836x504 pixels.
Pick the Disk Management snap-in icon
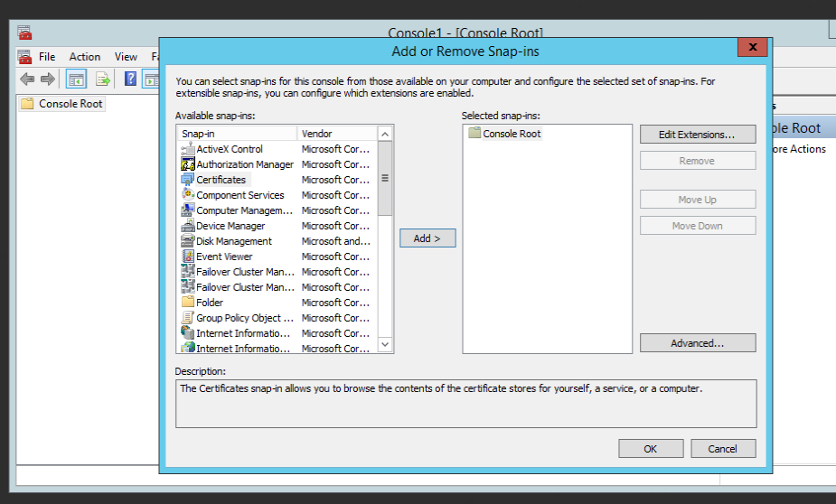point(188,241)
